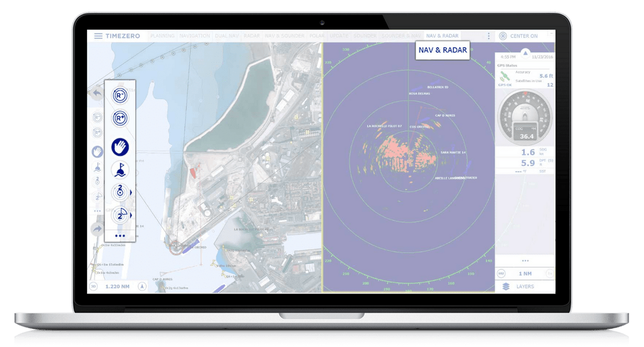Switch to the DUAL NAV workspace tab
This screenshot has height=347, width=644.
pyautogui.click(x=227, y=36)
